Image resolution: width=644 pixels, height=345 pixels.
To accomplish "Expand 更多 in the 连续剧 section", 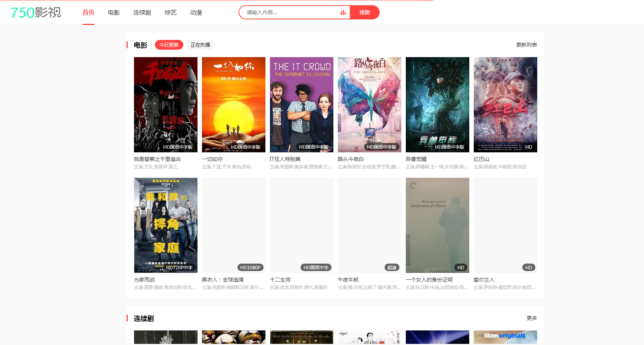I will 532,318.
